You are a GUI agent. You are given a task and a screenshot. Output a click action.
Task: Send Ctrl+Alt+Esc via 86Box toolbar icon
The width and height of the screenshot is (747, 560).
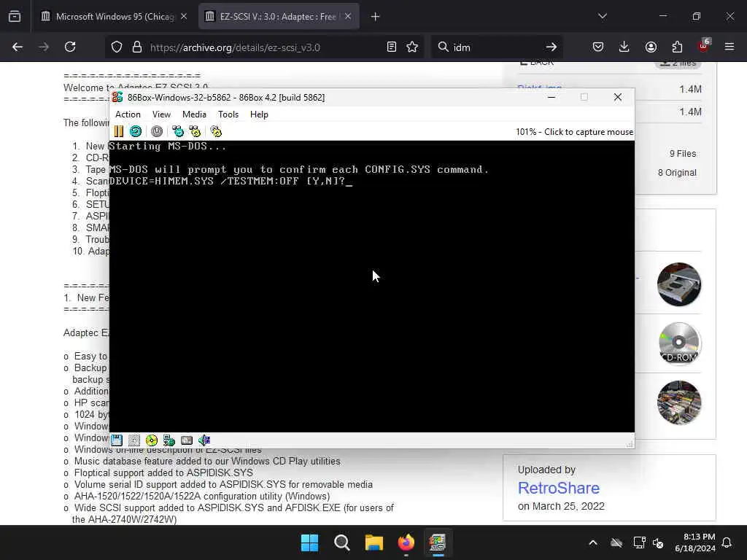pyautogui.click(x=195, y=131)
